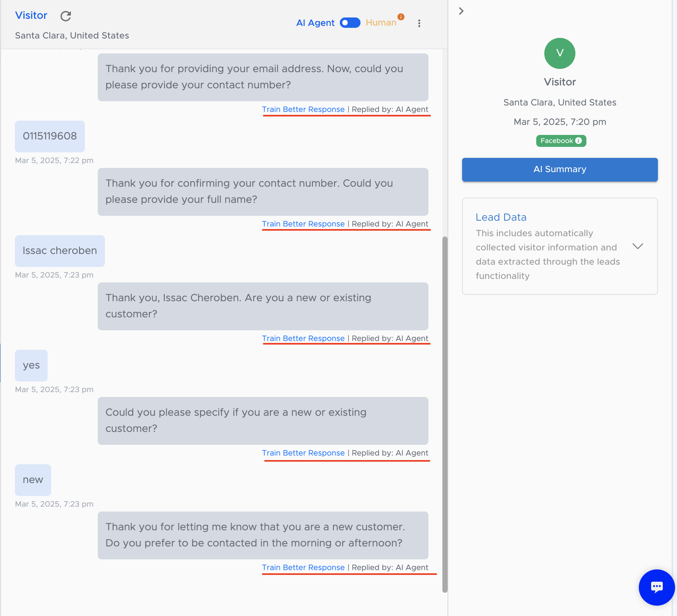
Task: Click the 'Could you please specify' AI message
Action: pyautogui.click(x=262, y=421)
